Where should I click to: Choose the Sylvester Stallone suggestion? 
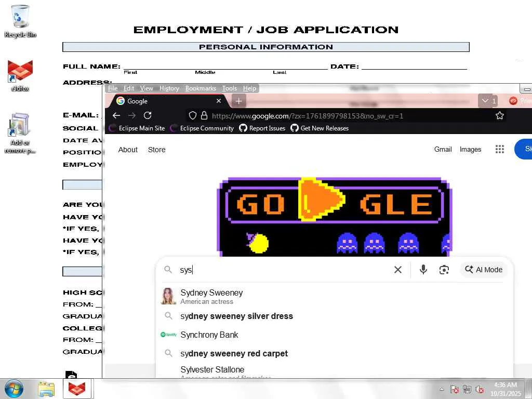point(334,371)
